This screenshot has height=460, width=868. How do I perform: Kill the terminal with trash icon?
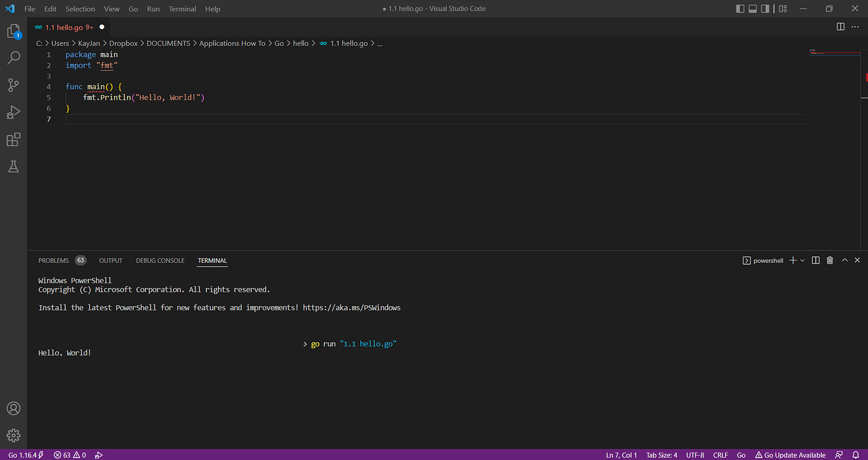coord(830,260)
